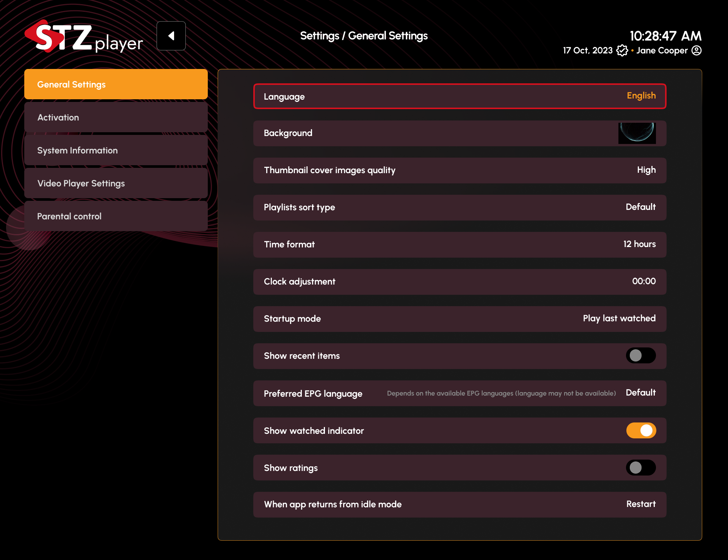The height and width of the screenshot is (560, 728).
Task: Open Playlists sort type options
Action: 460,207
